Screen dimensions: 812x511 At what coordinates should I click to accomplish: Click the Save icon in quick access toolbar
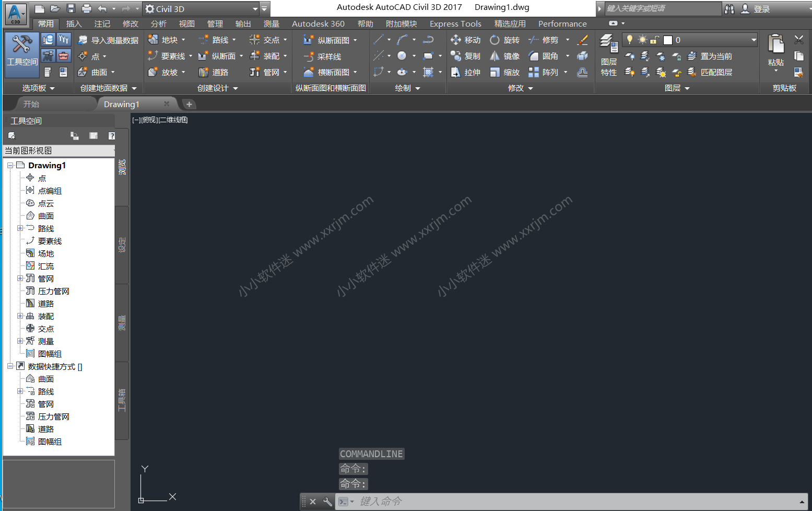pos(71,8)
